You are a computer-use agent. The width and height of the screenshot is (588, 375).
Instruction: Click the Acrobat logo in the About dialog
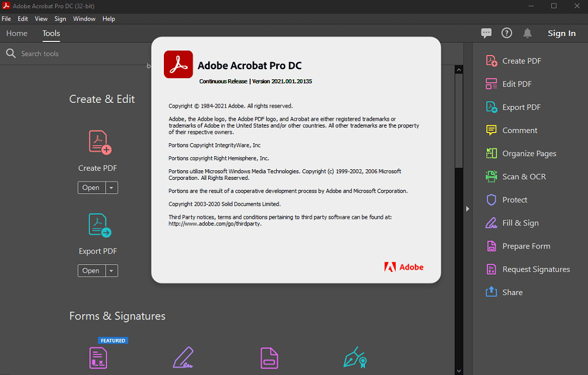click(179, 64)
